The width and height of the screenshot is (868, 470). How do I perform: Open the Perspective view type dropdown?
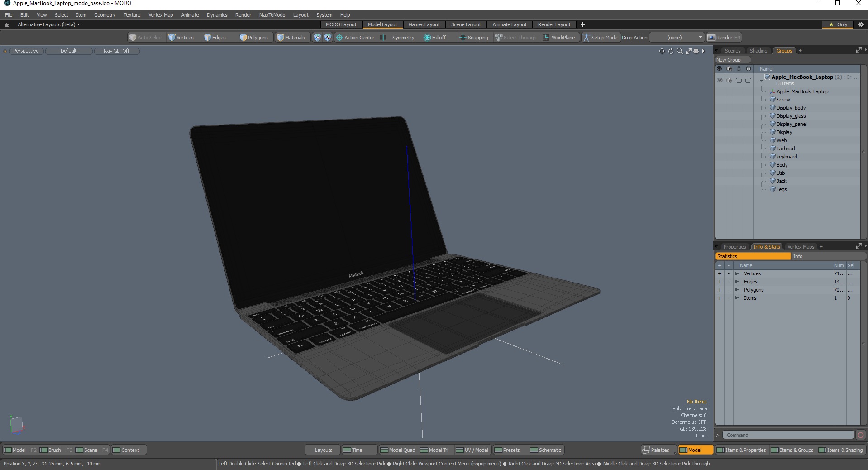[26, 51]
